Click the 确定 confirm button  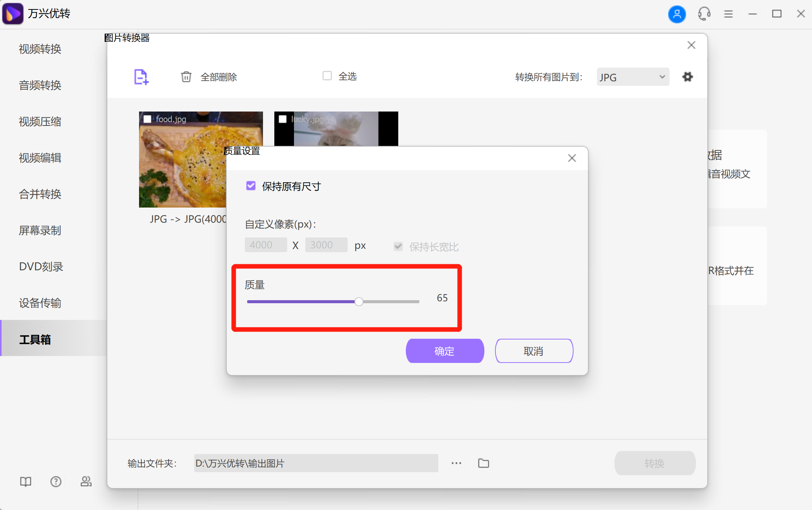coord(444,351)
